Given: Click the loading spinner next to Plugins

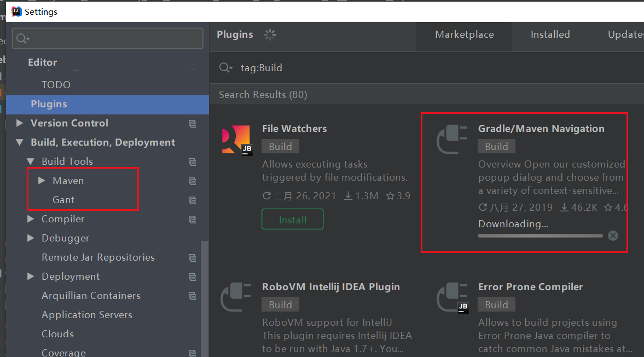Looking at the screenshot, I should point(270,34).
